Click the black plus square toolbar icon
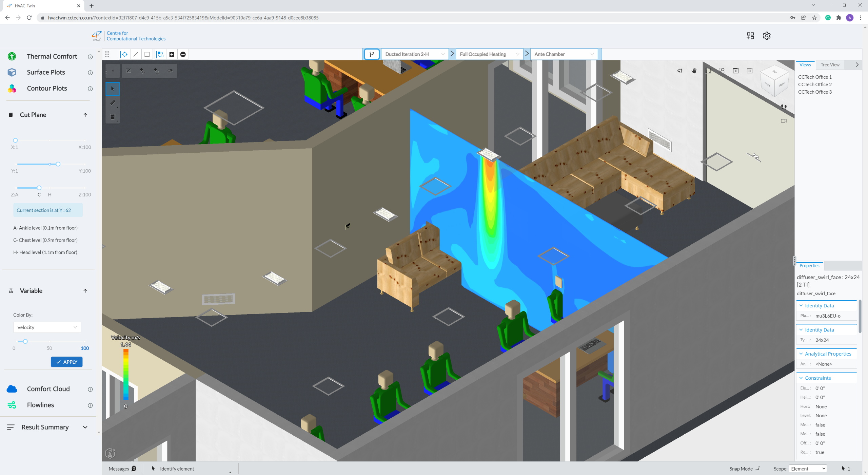 point(172,54)
